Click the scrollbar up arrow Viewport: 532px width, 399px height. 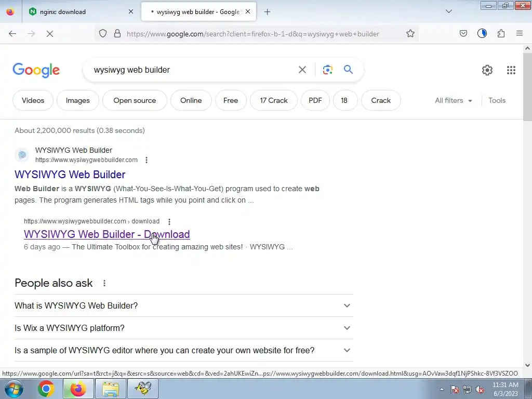coord(527,48)
